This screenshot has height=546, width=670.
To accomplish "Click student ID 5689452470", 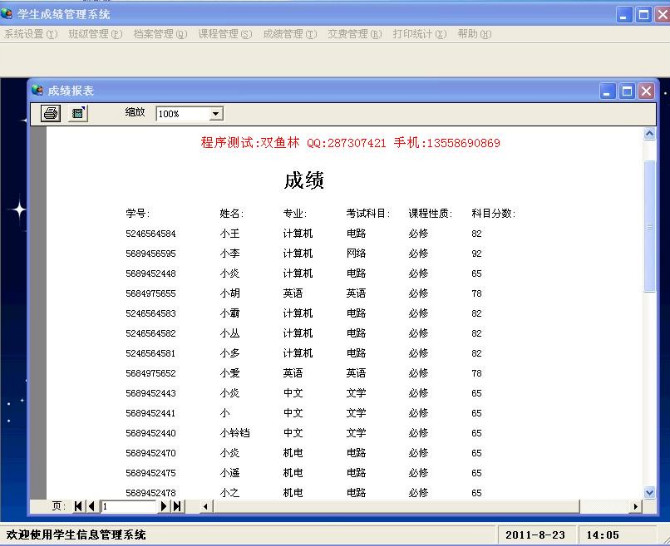I will coord(150,453).
